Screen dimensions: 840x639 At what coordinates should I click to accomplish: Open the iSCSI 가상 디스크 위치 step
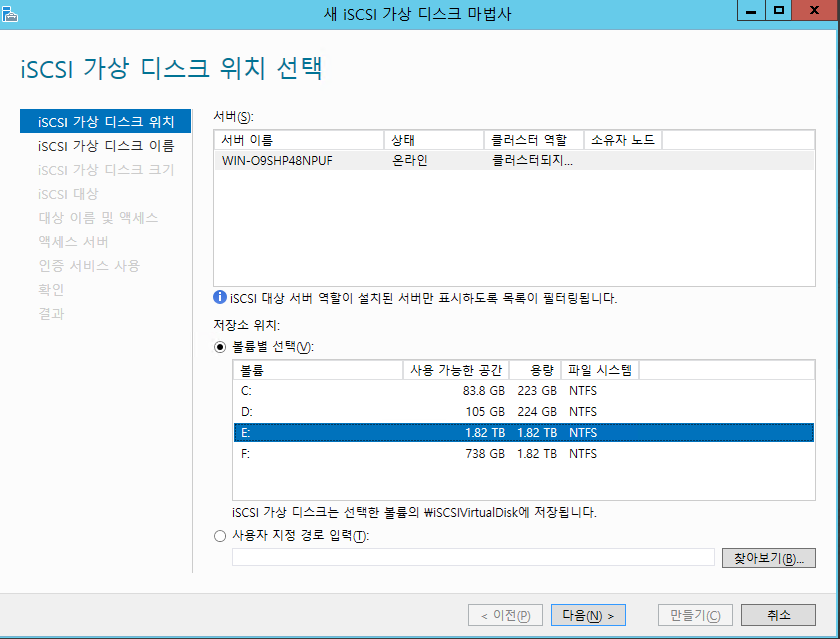click(x=105, y=122)
